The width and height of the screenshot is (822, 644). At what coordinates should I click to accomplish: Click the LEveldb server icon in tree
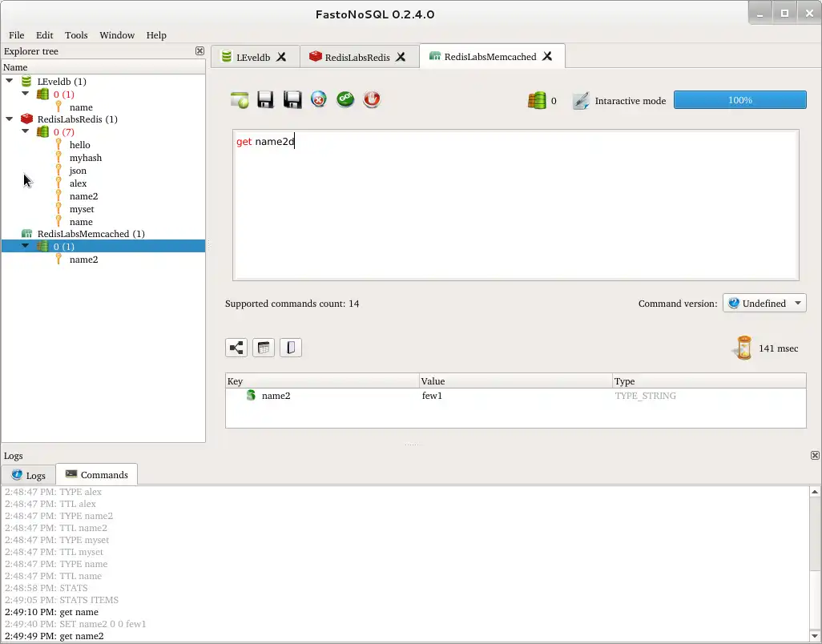[x=26, y=81]
